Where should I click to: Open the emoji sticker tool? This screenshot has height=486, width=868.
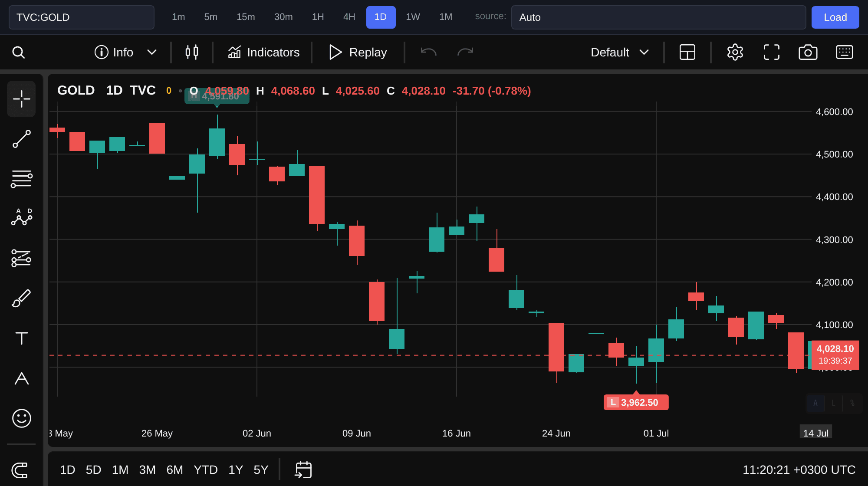tap(21, 418)
